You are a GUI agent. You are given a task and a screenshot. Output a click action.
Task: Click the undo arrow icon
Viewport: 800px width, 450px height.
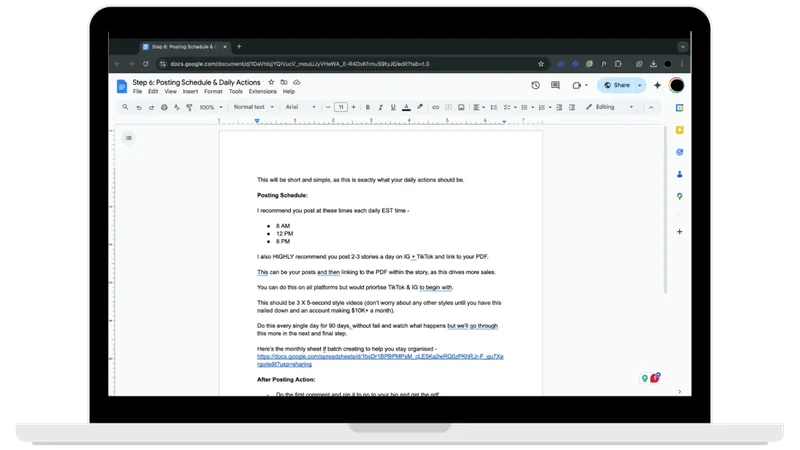pyautogui.click(x=139, y=107)
